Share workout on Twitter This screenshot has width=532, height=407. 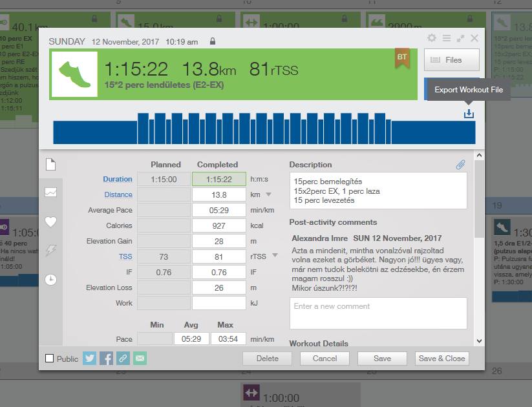click(90, 359)
